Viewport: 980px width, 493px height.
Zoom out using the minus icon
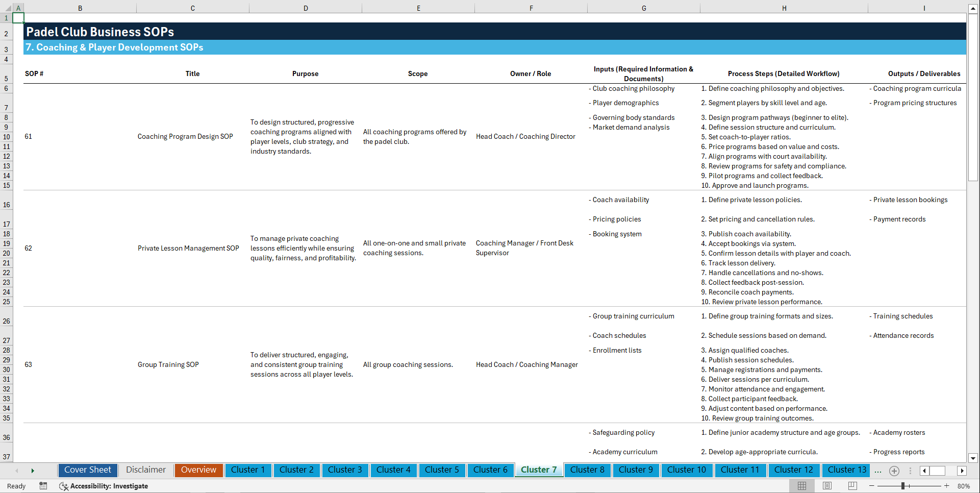872,486
